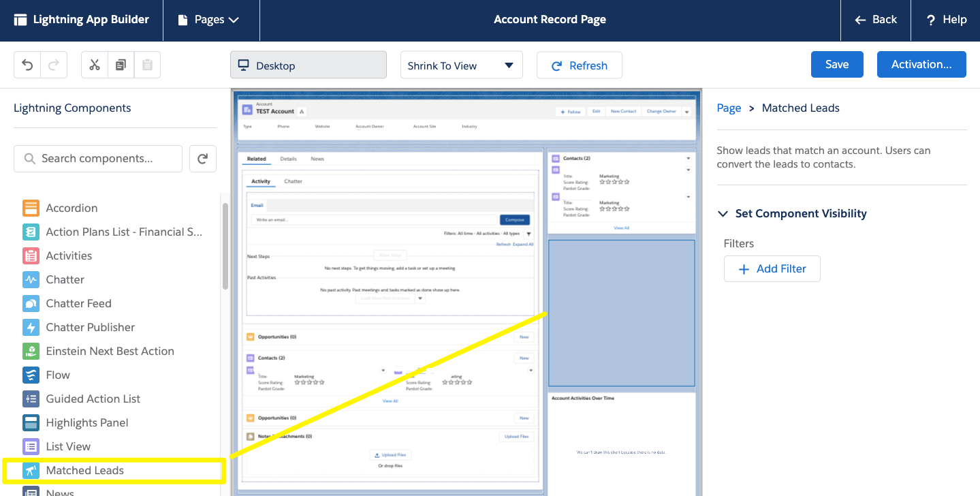Open the dropdown on the right-column Contacts (2) card
Image resolution: width=980 pixels, height=496 pixels.
pos(688,158)
